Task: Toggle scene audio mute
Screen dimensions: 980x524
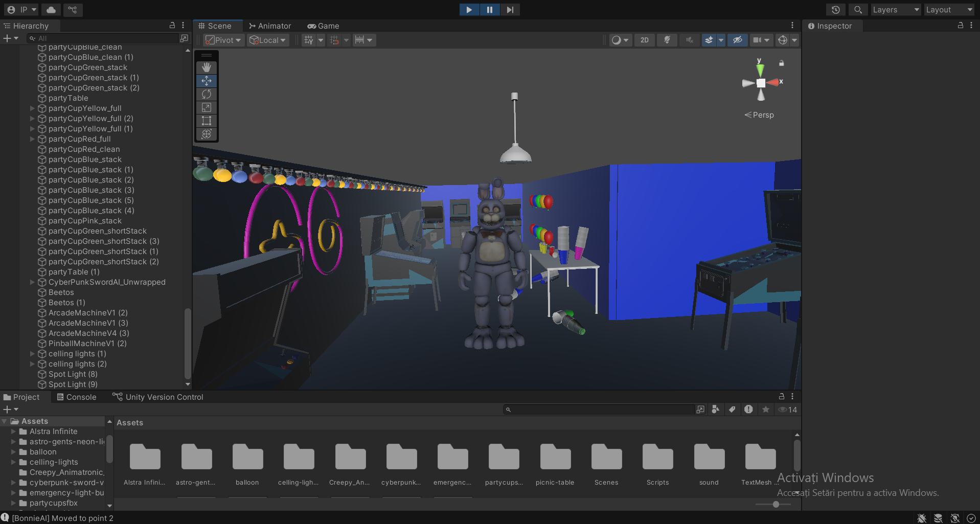Action: (x=690, y=40)
